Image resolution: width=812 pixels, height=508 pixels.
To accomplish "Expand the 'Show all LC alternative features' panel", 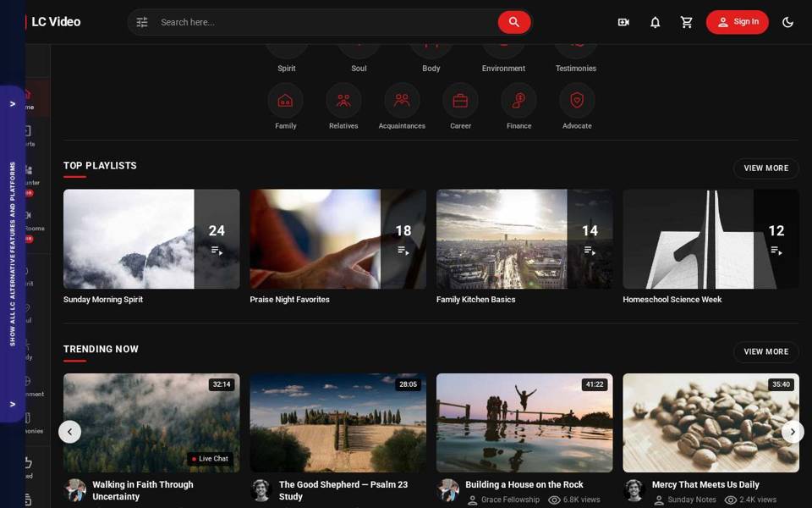I will click(13, 254).
